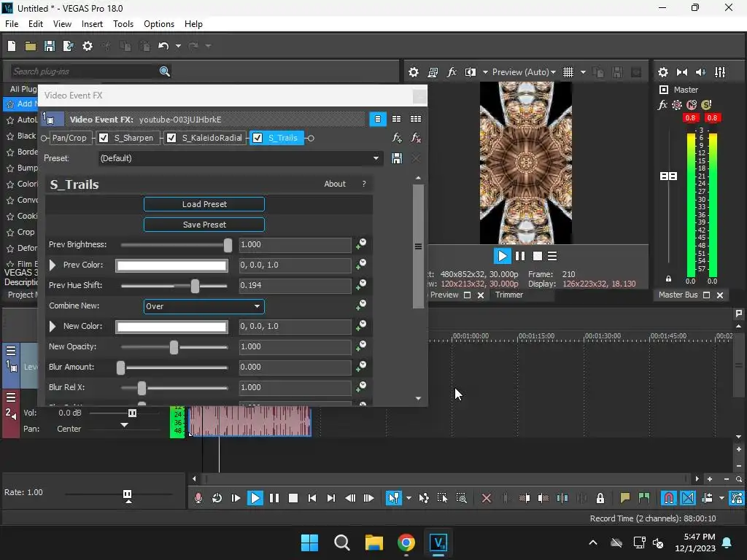
Task: Open the Insert menu
Action: (x=92, y=24)
